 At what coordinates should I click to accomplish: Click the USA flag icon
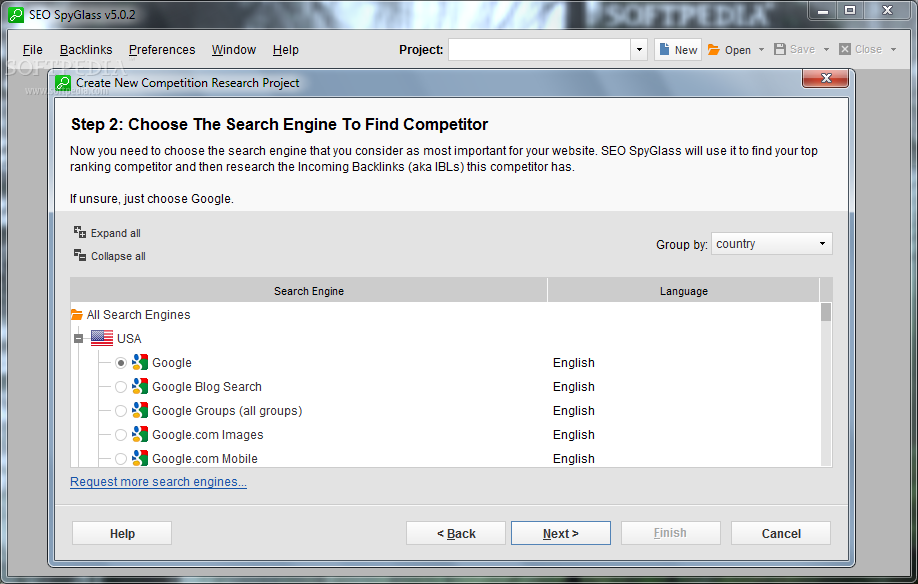click(x=102, y=338)
